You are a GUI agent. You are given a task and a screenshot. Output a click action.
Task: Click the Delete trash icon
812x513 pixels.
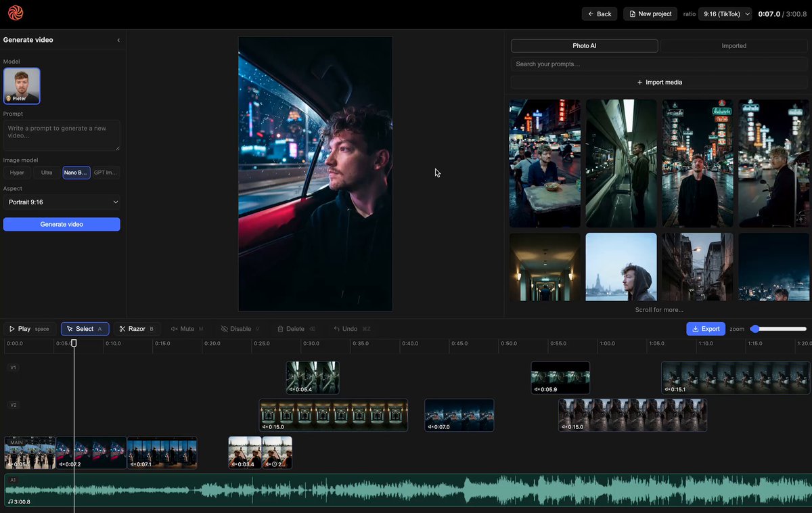tap(280, 329)
